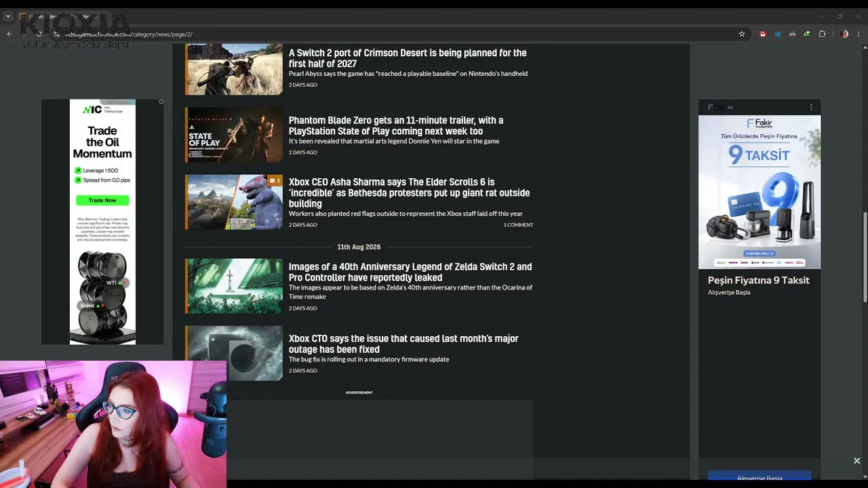Click '2 DAYS AGO' under Xbox CTO article
This screenshot has width=868, height=488.
coord(303,371)
